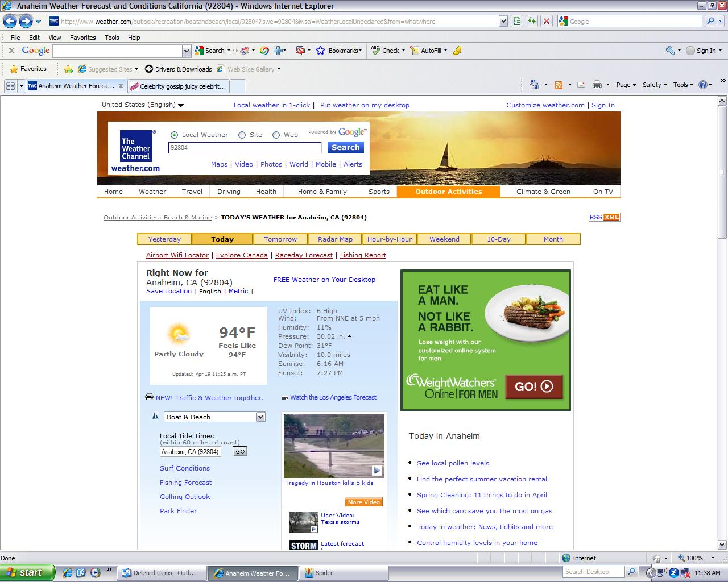The image size is (728, 582).
Task: Click the Metric units link
Action: [x=238, y=291]
